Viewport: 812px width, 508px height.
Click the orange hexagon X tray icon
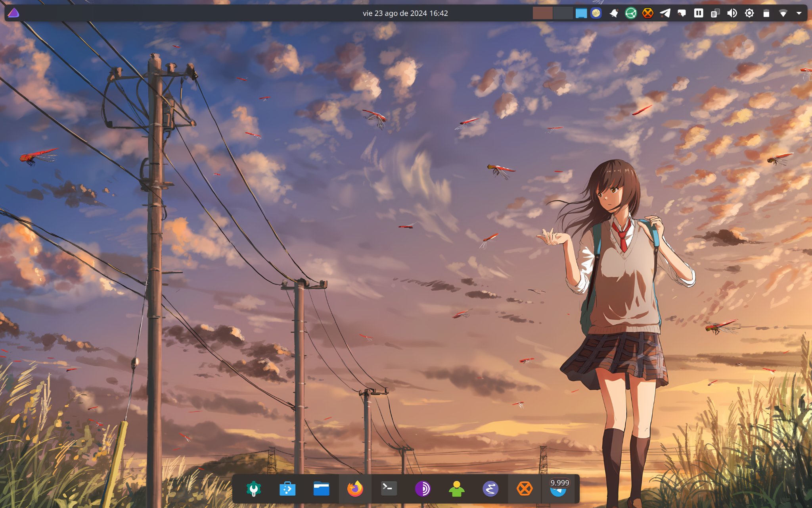[648, 13]
